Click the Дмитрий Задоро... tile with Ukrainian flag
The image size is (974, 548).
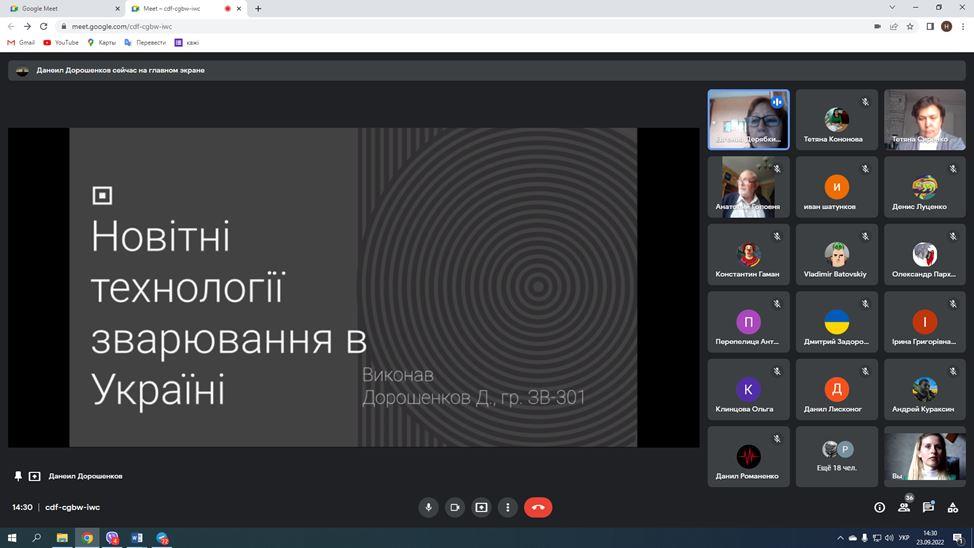coord(837,322)
